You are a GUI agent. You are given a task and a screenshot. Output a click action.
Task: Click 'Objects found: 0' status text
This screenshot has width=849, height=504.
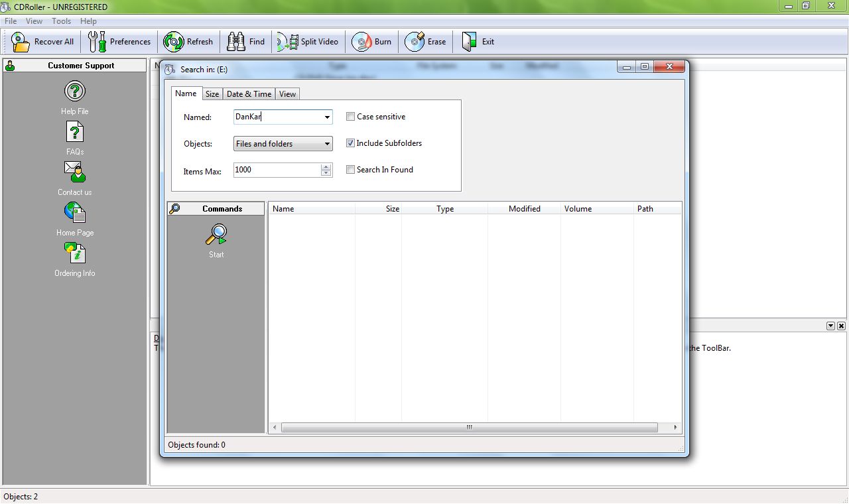pos(196,445)
